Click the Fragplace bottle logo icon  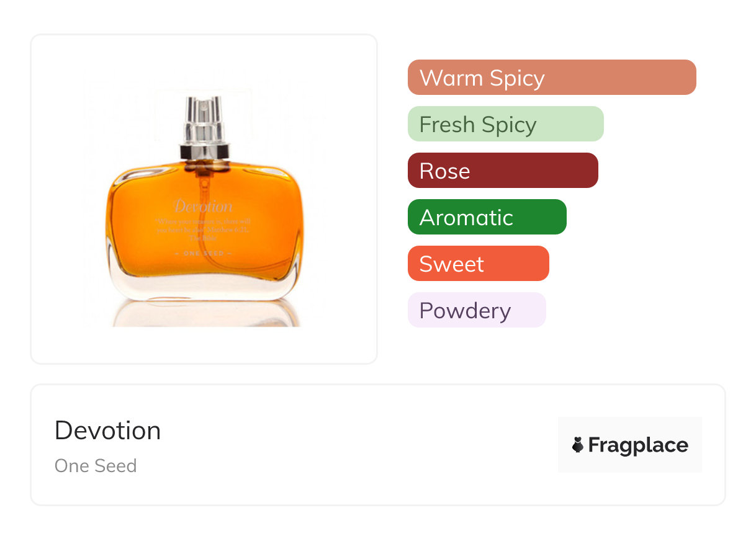[578, 445]
